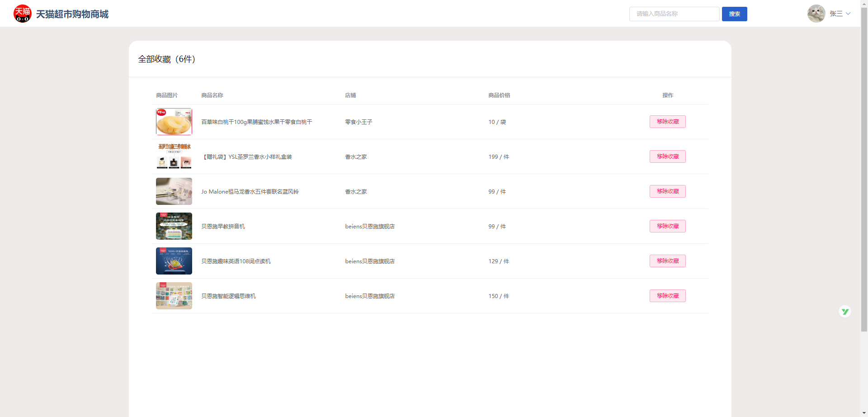Open the 贝恩施趣味英语点读机 thumbnail

[174, 261]
